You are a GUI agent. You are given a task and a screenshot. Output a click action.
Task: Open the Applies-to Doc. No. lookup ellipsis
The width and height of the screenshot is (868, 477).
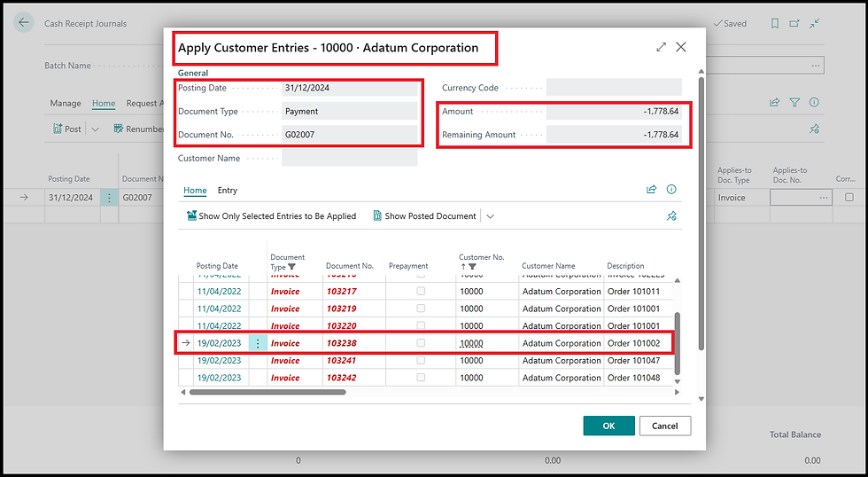[x=824, y=197]
